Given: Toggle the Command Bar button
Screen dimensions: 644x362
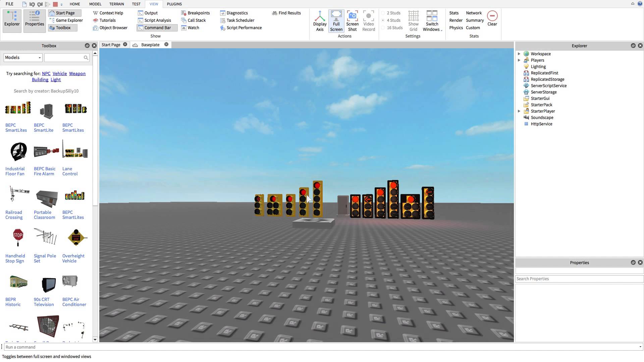Looking at the screenshot, I should coord(157,28).
